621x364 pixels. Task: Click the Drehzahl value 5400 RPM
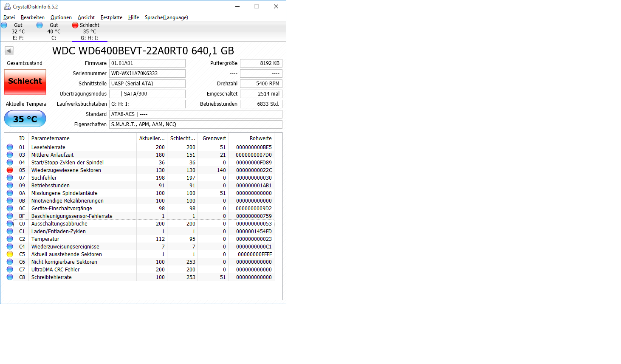(x=261, y=84)
